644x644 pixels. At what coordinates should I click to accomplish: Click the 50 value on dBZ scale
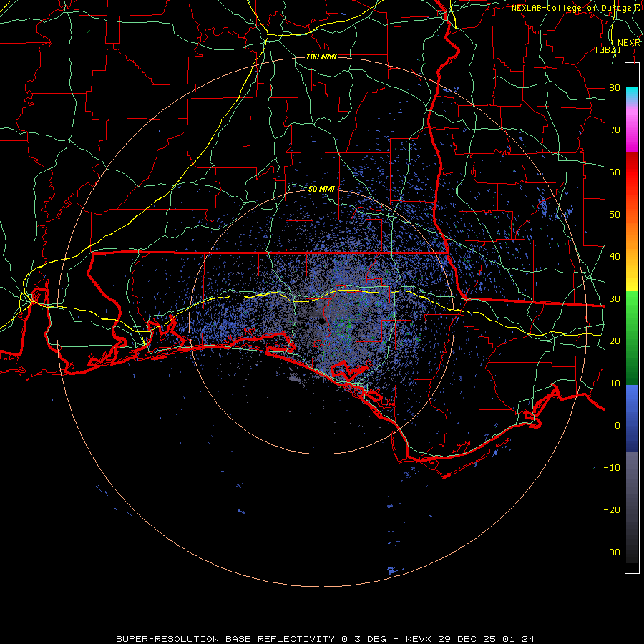tap(615, 215)
